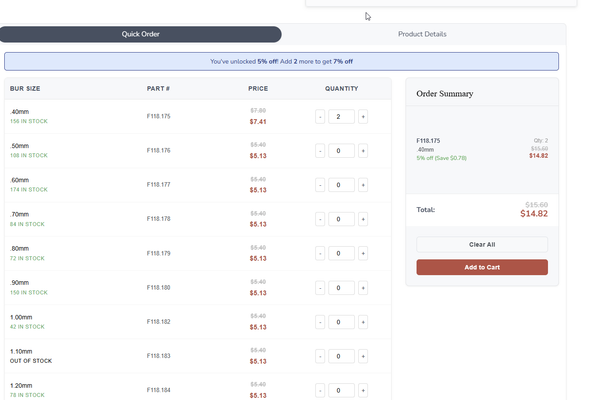Select part number F118.179 text
600x400 pixels.
[158, 253]
